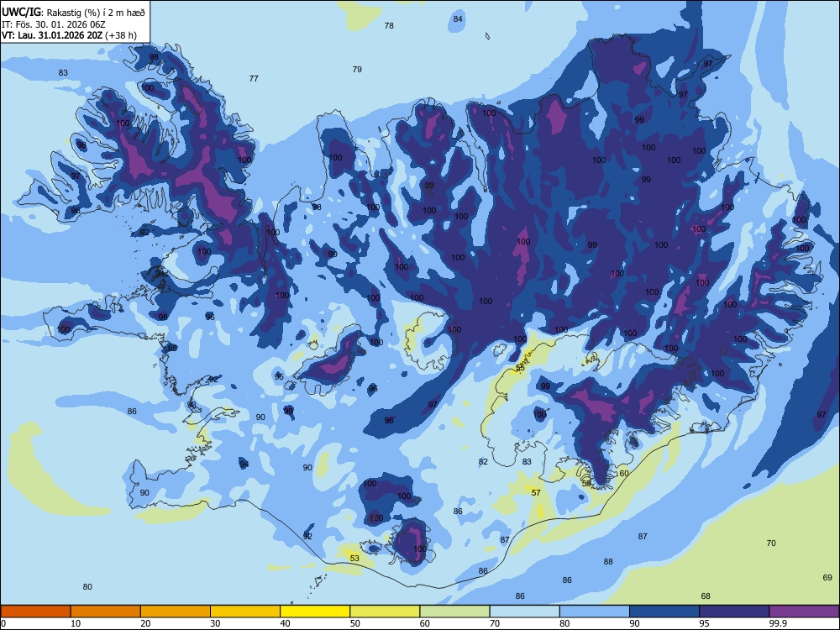Click the '55' value near yellow area
Viewport: 840px width, 630px height.
pos(520,369)
